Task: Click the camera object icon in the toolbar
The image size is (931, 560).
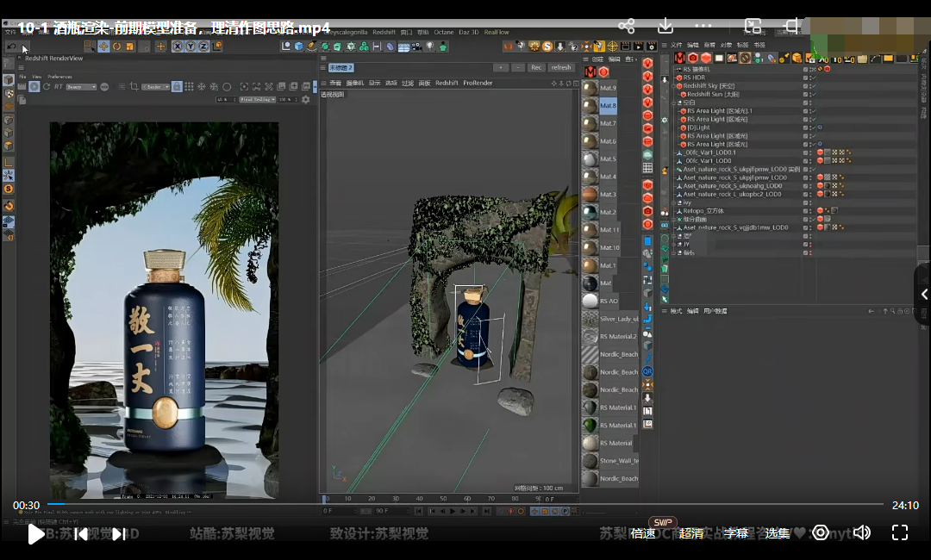Action: coord(417,47)
